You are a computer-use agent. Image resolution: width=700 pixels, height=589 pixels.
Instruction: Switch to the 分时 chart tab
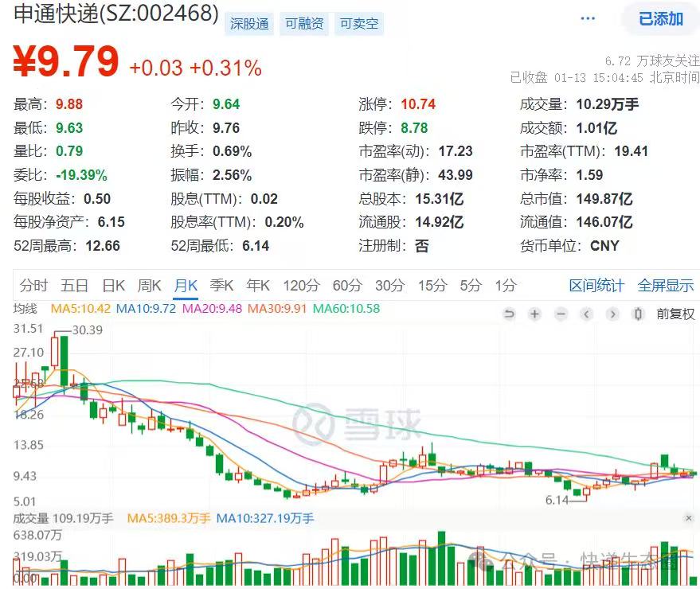point(33,286)
